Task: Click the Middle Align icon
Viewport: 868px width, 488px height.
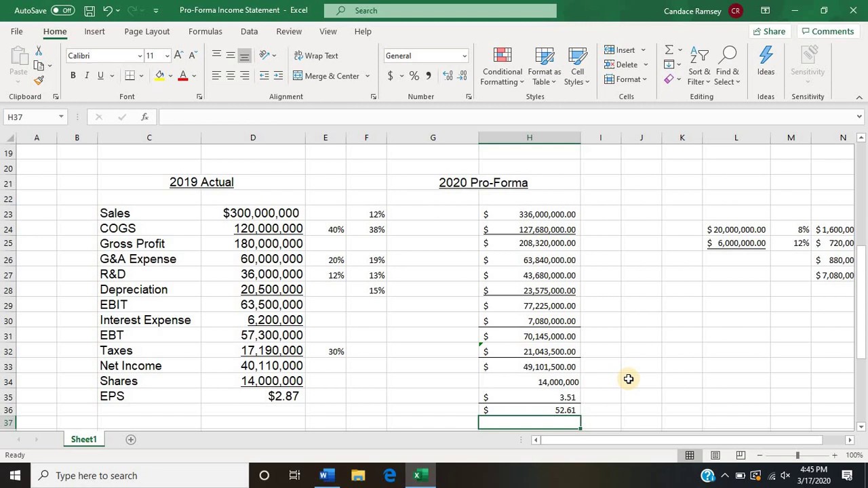Action: tap(231, 56)
